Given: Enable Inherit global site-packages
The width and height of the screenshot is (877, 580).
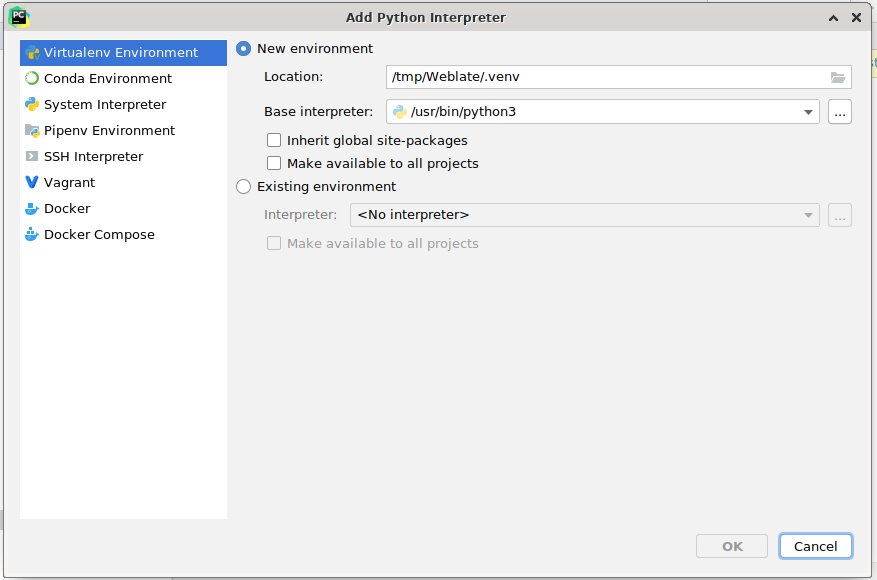Looking at the screenshot, I should coord(274,140).
